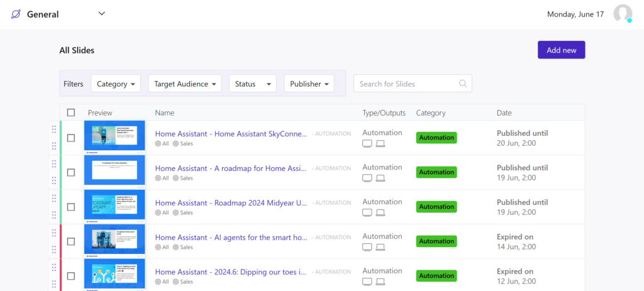Click the monitor output icon for the 'A roadmap for Home Assistant' slide
Image resolution: width=644 pixels, height=291 pixels.
367,178
